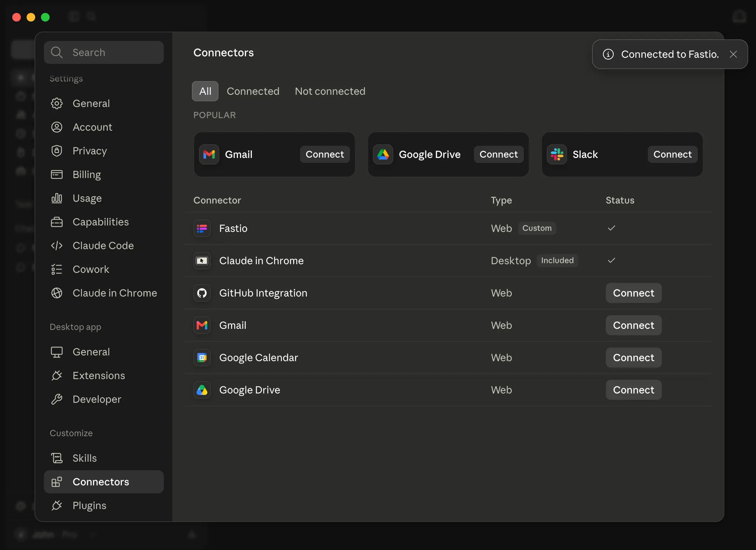Open the Developer settings

(103, 399)
